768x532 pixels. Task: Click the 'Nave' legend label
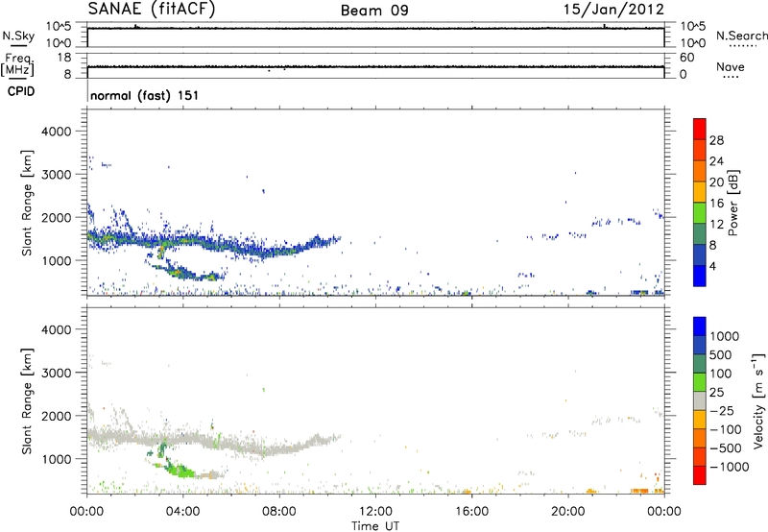point(731,67)
